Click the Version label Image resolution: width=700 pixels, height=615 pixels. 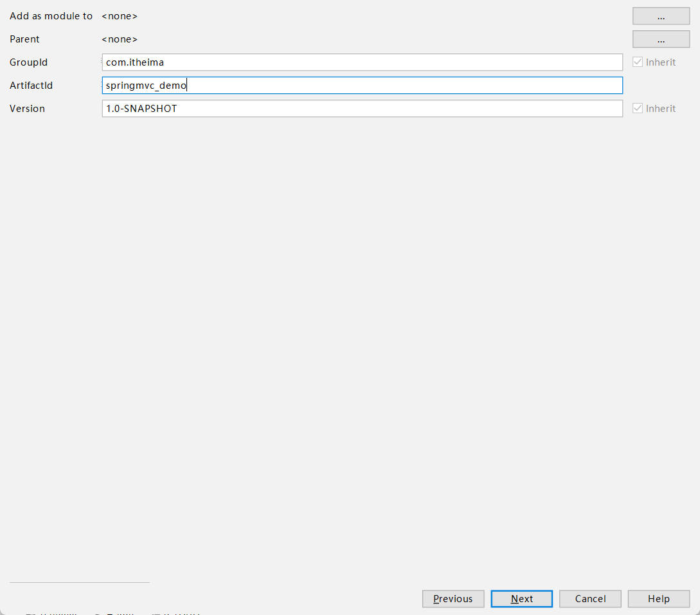27,109
